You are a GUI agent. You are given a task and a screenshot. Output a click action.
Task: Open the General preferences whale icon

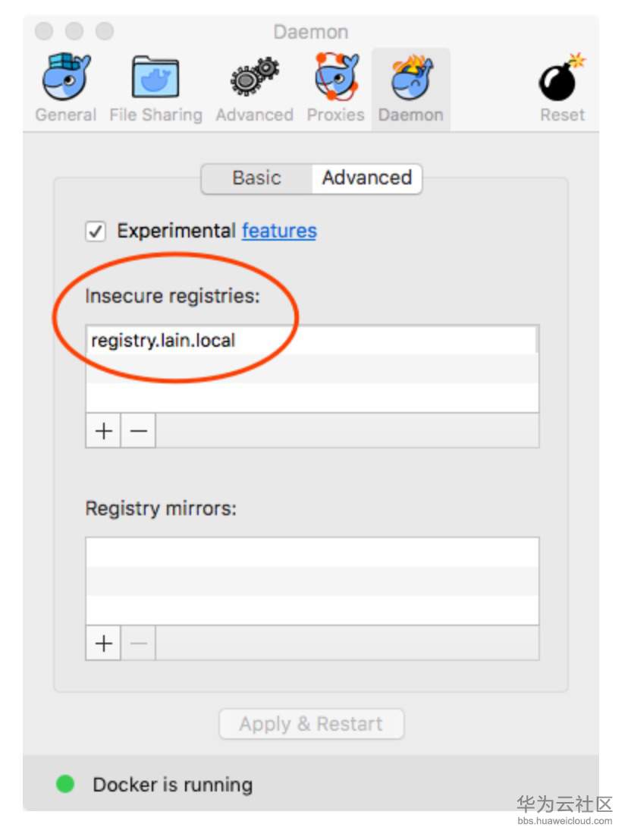65,78
